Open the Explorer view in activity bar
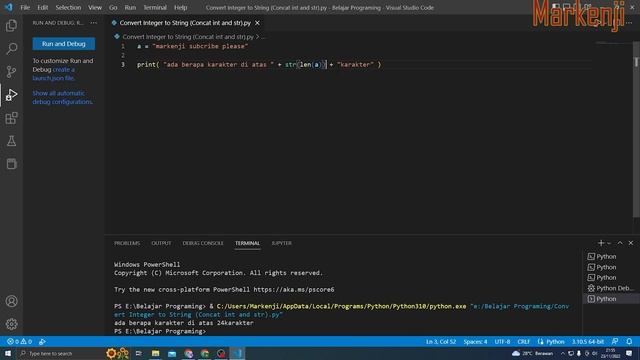The width and height of the screenshot is (640, 360). (11, 26)
